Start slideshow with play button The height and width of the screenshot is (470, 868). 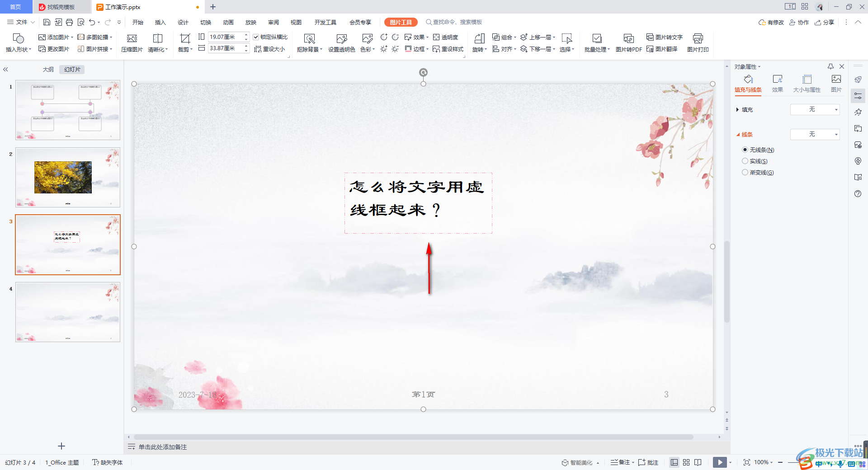point(720,462)
